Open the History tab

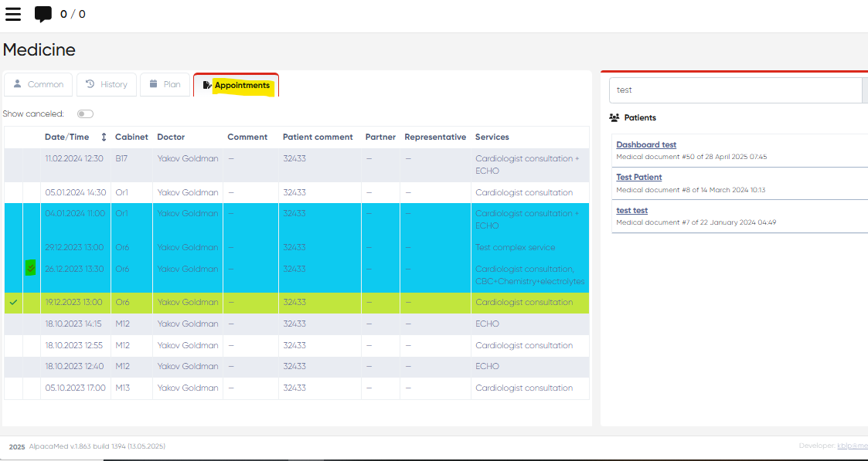pyautogui.click(x=107, y=85)
